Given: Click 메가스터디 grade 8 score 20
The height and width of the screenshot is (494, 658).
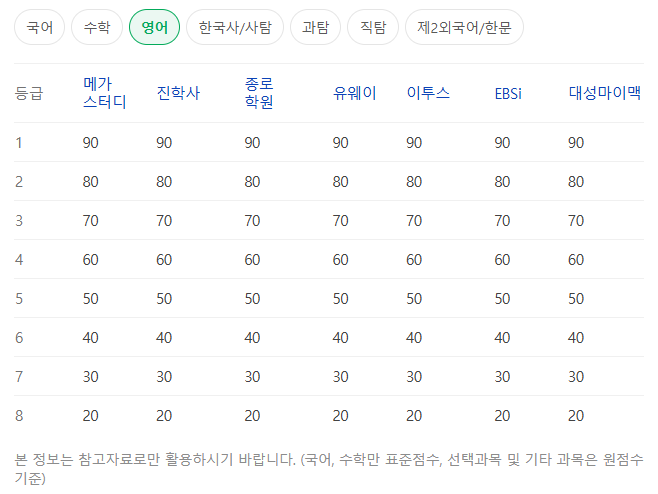Looking at the screenshot, I should [x=91, y=416].
